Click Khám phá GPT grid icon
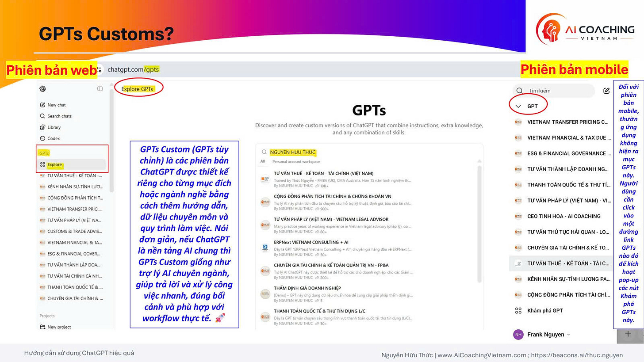 518,311
